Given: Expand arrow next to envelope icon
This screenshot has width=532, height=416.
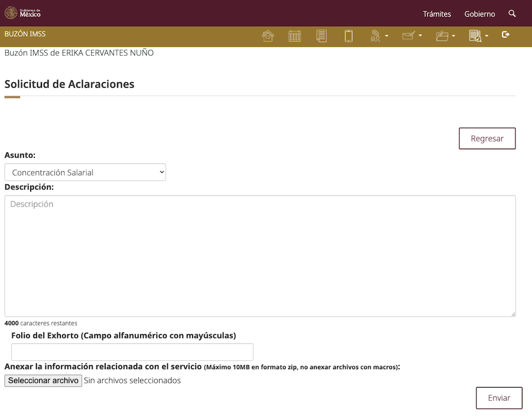Looking at the screenshot, I should point(420,36).
